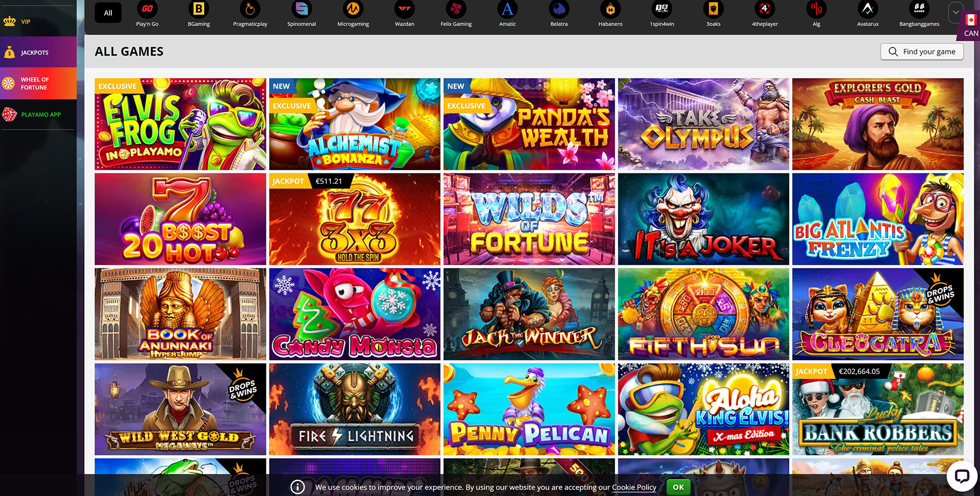The width and height of the screenshot is (980, 496).
Task: Launch the Panda's Wealth new game
Action: (x=529, y=123)
